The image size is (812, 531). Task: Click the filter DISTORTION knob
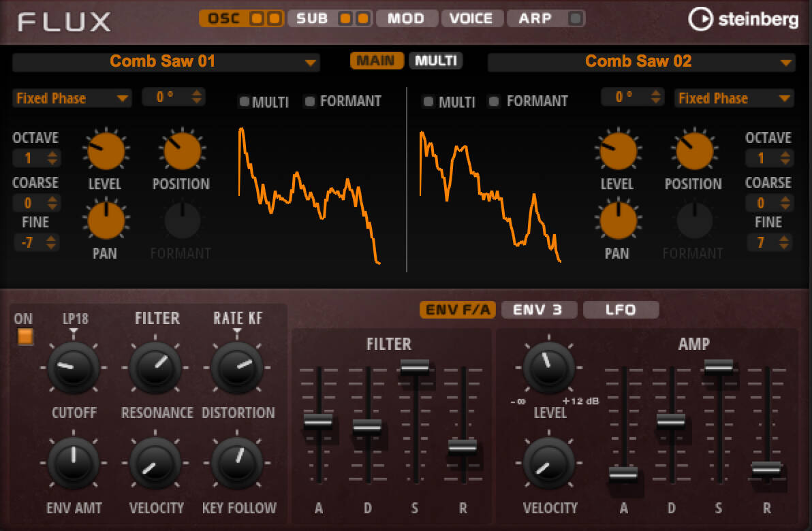237,368
